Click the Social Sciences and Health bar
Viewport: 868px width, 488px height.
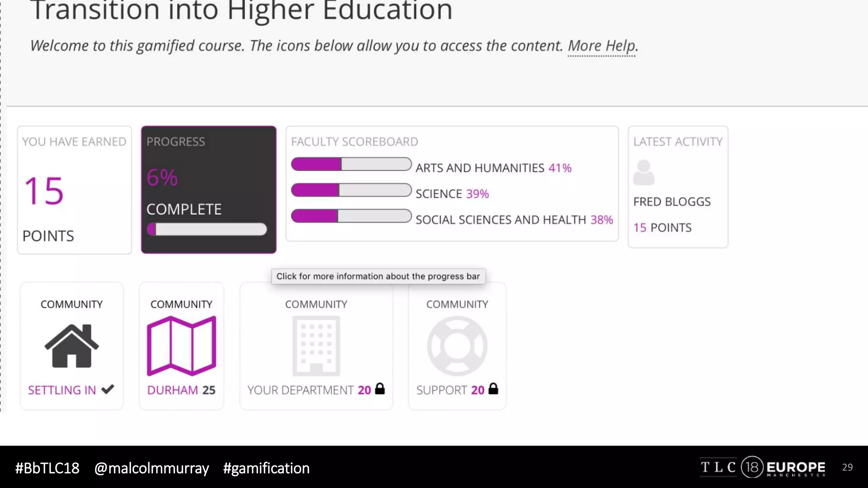pos(351,216)
